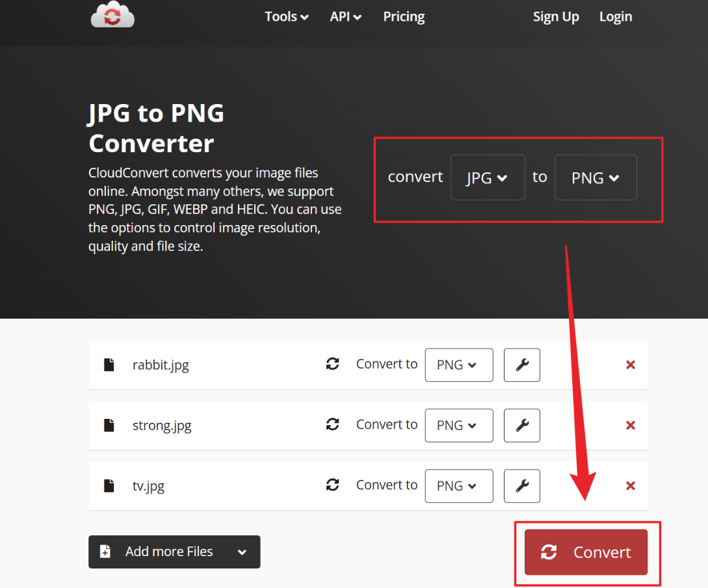Click the file icon beside strong.jpg

pos(109,425)
